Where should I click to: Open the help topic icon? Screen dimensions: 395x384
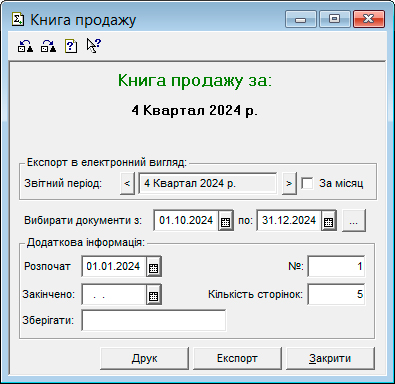click(71, 46)
